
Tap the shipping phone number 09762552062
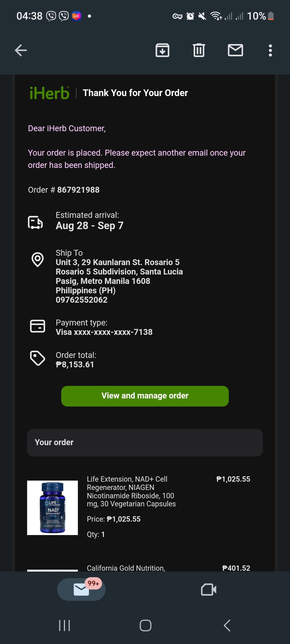click(82, 300)
